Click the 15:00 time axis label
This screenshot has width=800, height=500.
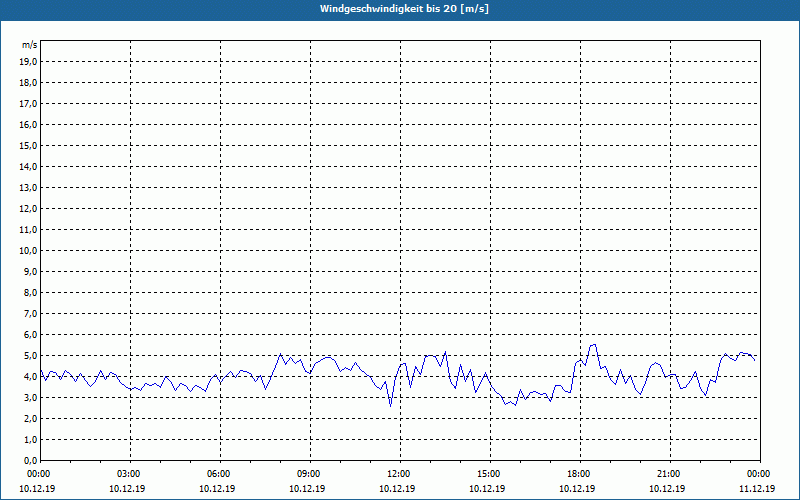tap(490, 474)
